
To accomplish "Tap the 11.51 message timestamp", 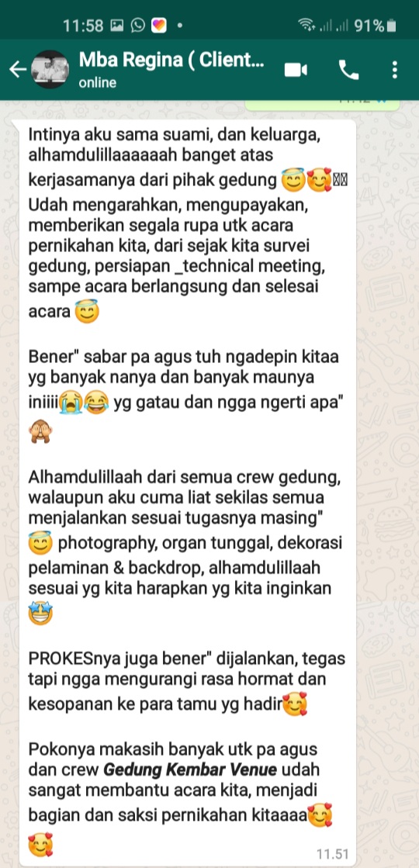I will tap(333, 853).
